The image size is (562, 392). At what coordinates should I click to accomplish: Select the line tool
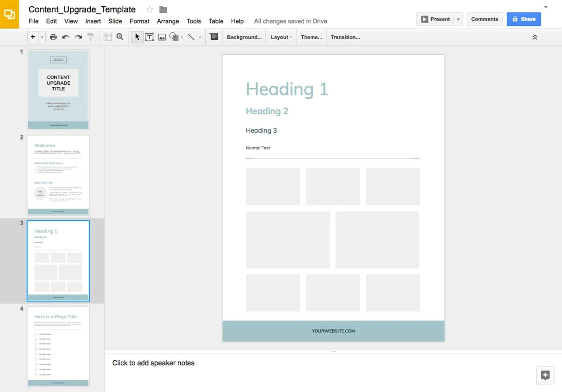tap(191, 37)
